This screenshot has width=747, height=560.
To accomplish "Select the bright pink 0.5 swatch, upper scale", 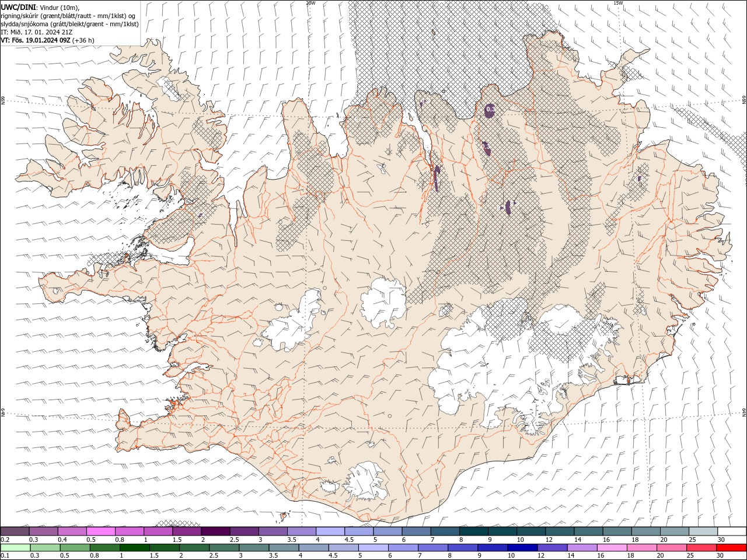I will point(100,531).
